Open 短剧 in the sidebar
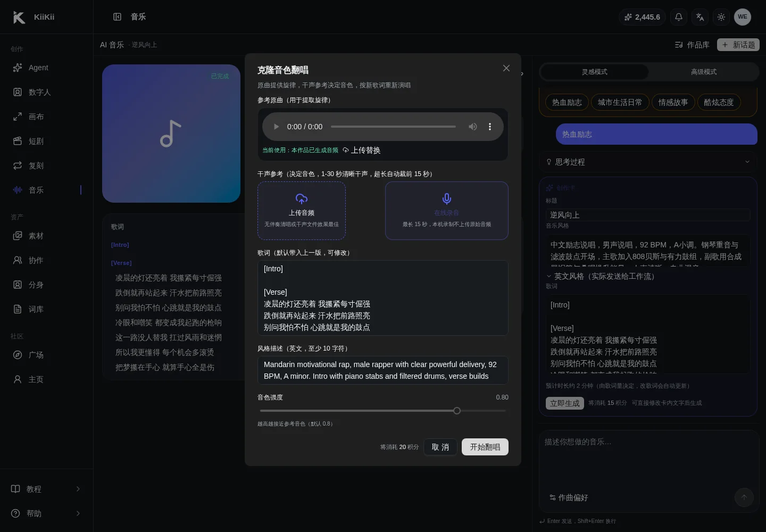This screenshot has height=532, width=766. 47,141
